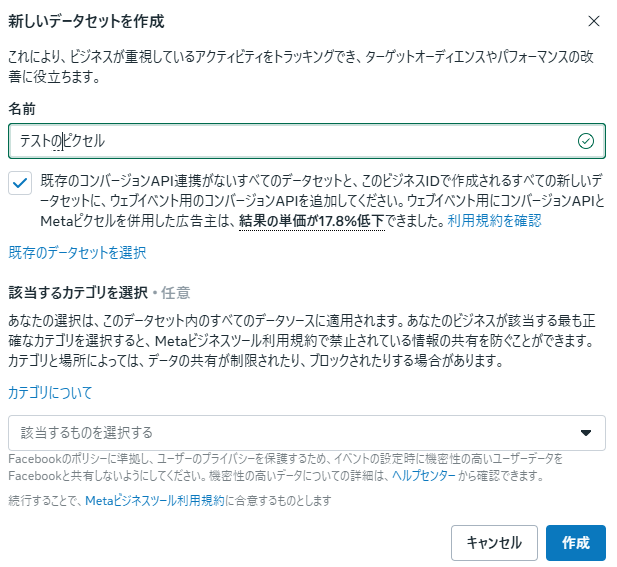Cancel with the キャンセル button
Screen dimensions: 617x567
(494, 543)
